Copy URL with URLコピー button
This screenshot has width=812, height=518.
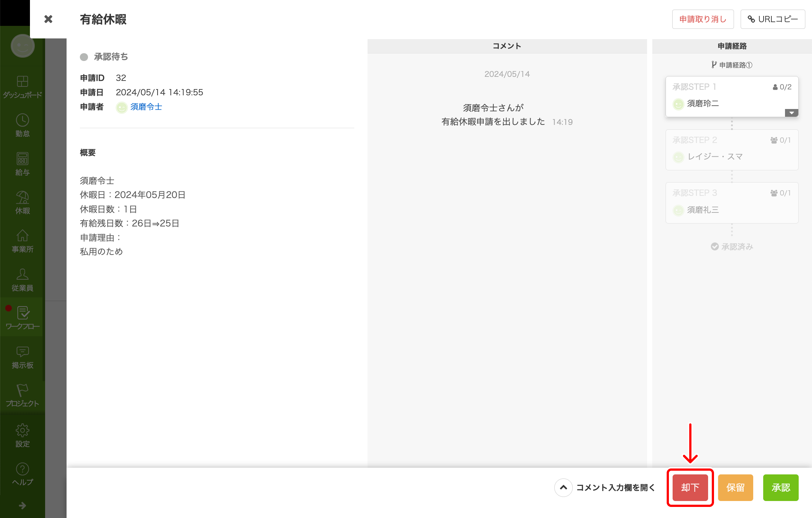coord(772,19)
